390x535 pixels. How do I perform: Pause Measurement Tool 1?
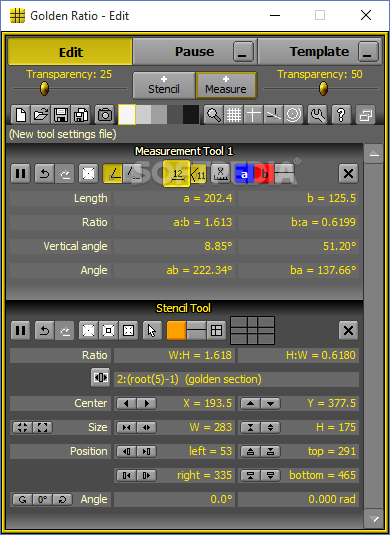pos(20,174)
